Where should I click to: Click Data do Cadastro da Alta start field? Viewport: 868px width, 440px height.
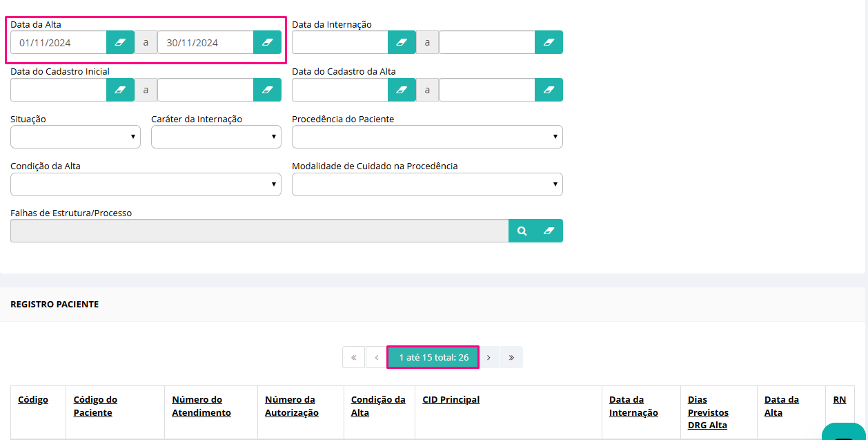click(x=340, y=90)
